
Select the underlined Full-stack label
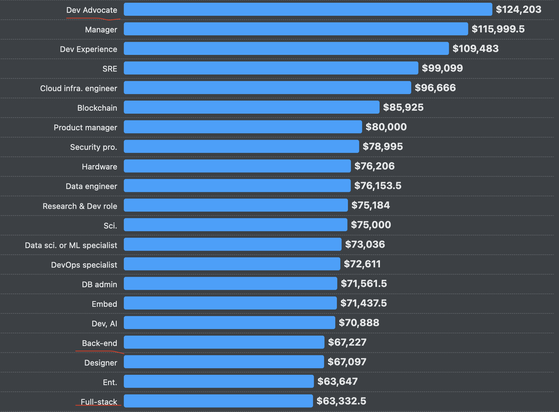(98, 402)
